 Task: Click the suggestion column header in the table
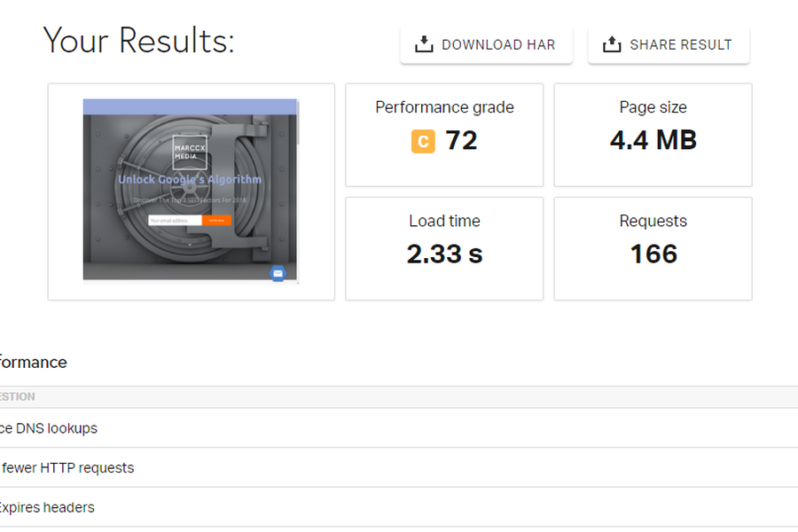(18, 397)
